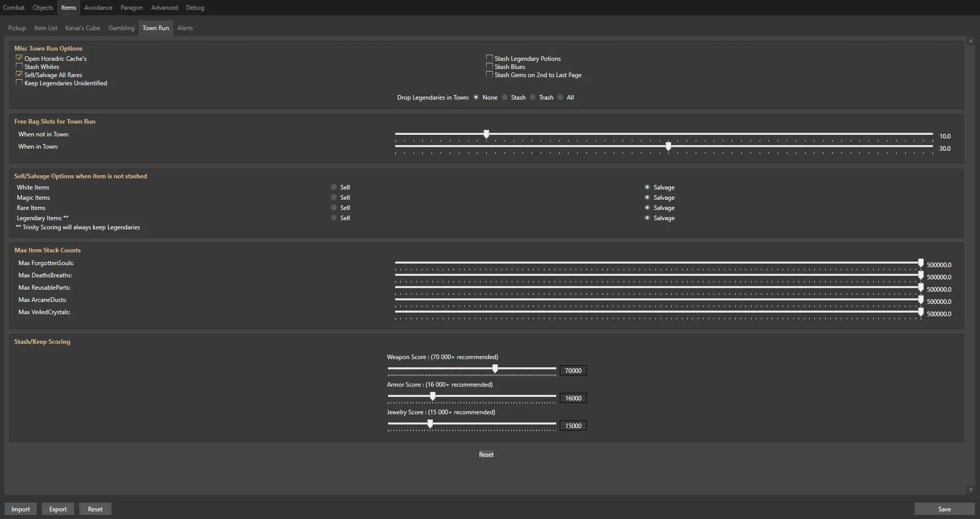This screenshot has width=980, height=519.
Task: Click the Armor Score value field
Action: click(x=573, y=398)
